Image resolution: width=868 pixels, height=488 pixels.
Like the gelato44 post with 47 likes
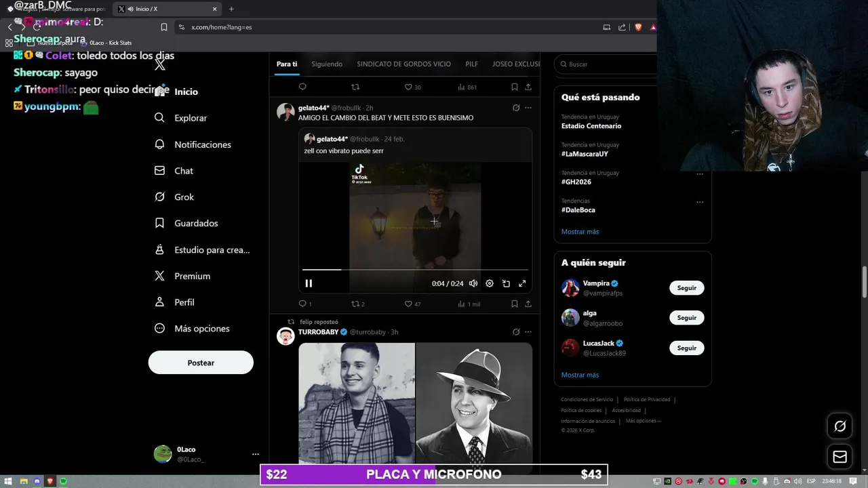408,304
